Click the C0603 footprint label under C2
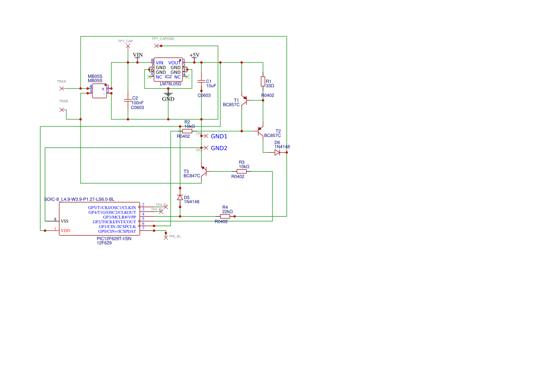Viewport: 554px width, 392px height. (137, 108)
